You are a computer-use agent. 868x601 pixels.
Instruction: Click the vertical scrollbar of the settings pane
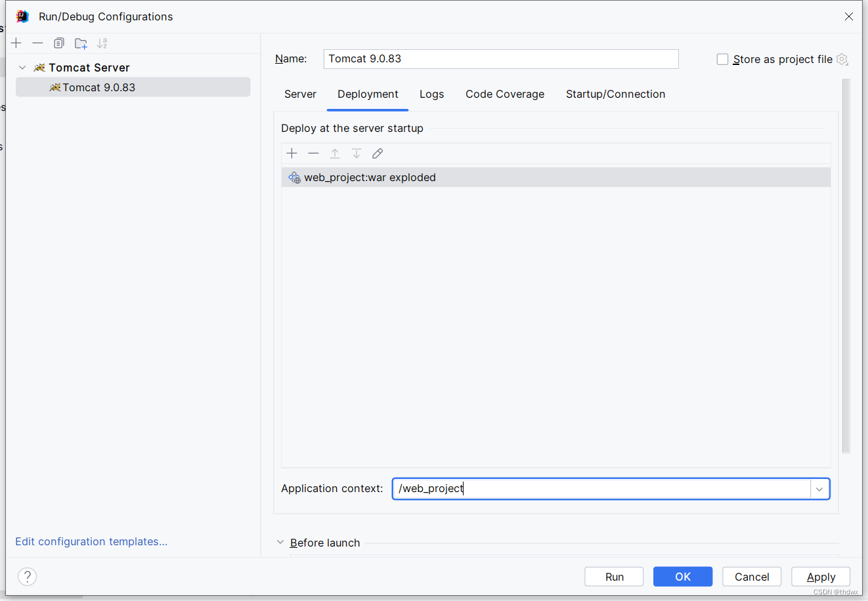[846, 266]
